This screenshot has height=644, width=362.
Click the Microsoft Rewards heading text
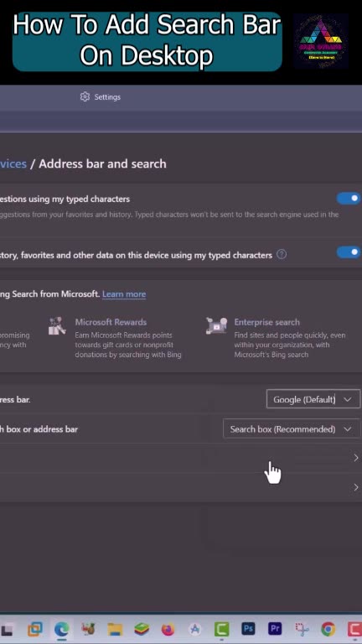pyautogui.click(x=111, y=322)
